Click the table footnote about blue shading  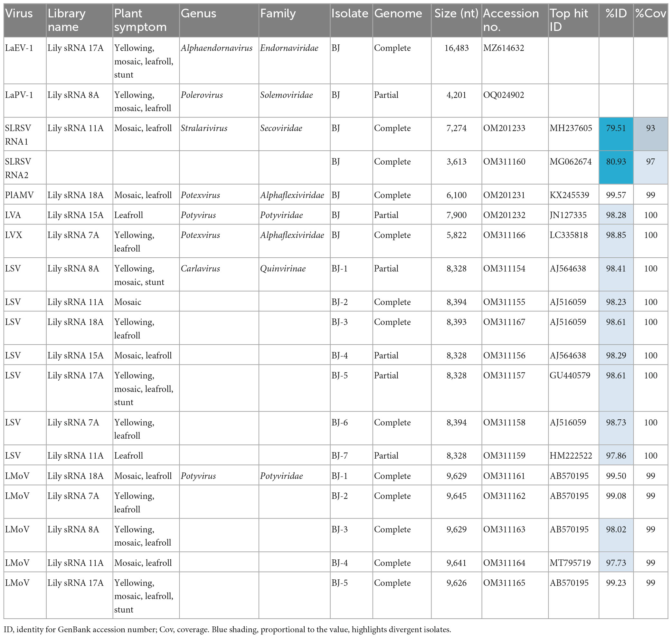pos(228,630)
